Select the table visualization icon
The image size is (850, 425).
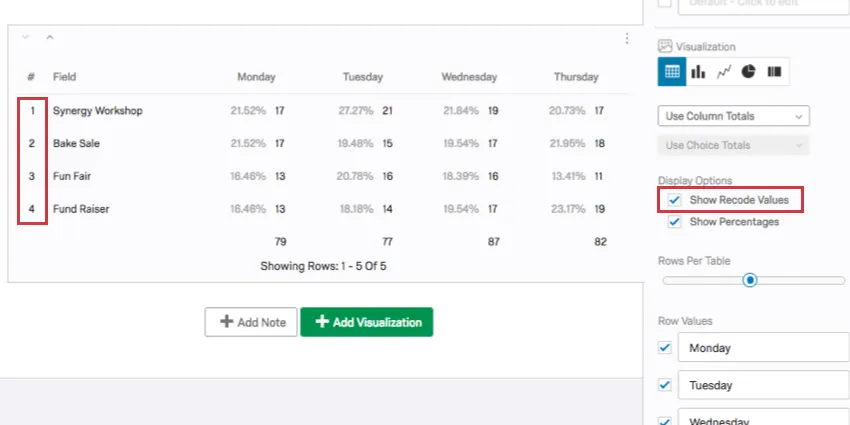pyautogui.click(x=672, y=72)
